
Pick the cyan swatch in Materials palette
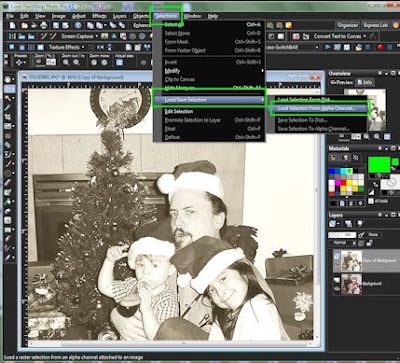pos(343,171)
